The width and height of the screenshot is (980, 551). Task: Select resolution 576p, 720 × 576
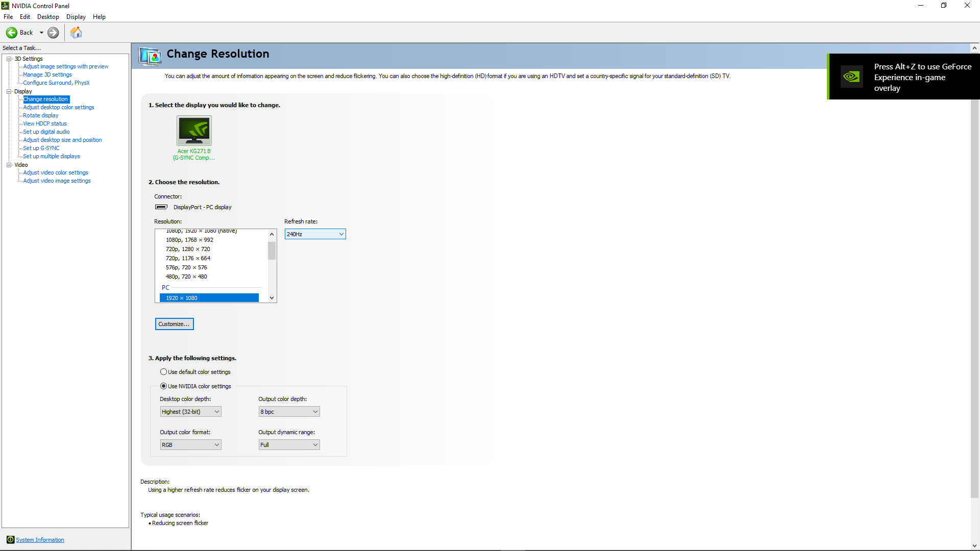(x=186, y=267)
